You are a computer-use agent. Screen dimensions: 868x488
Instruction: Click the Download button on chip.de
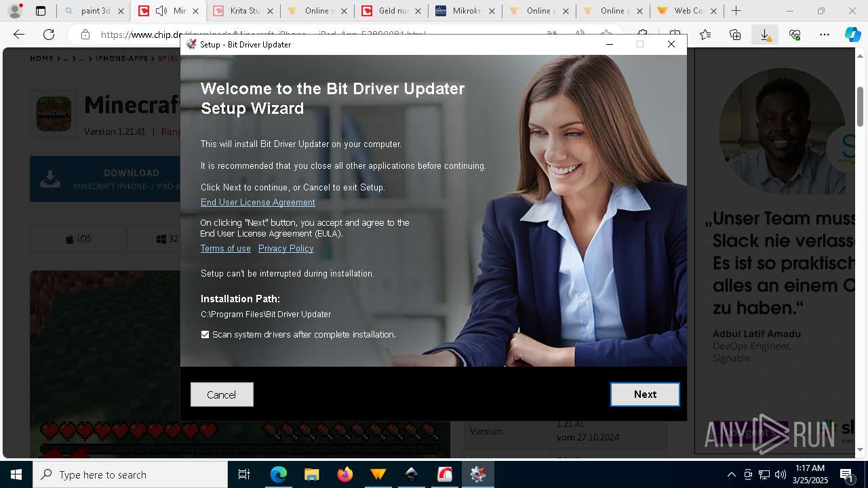pyautogui.click(x=105, y=179)
